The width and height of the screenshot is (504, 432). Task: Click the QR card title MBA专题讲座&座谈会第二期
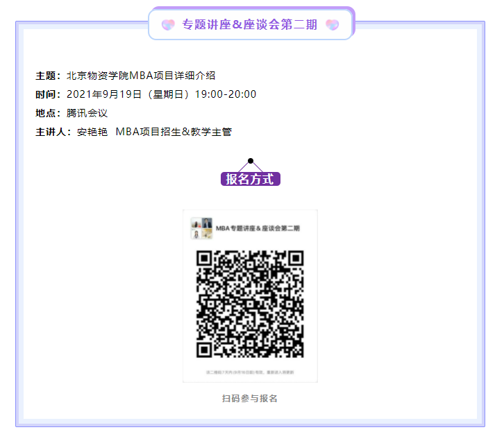[x=258, y=228]
